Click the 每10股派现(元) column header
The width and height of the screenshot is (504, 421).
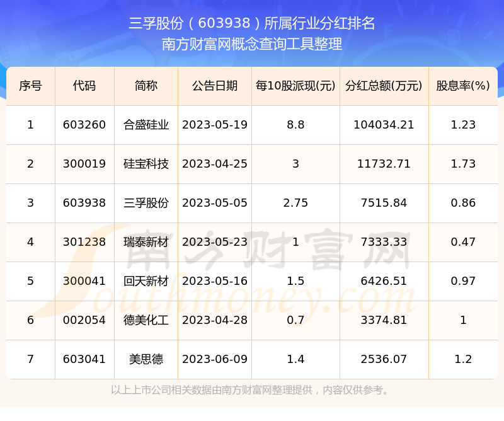pyautogui.click(x=295, y=86)
